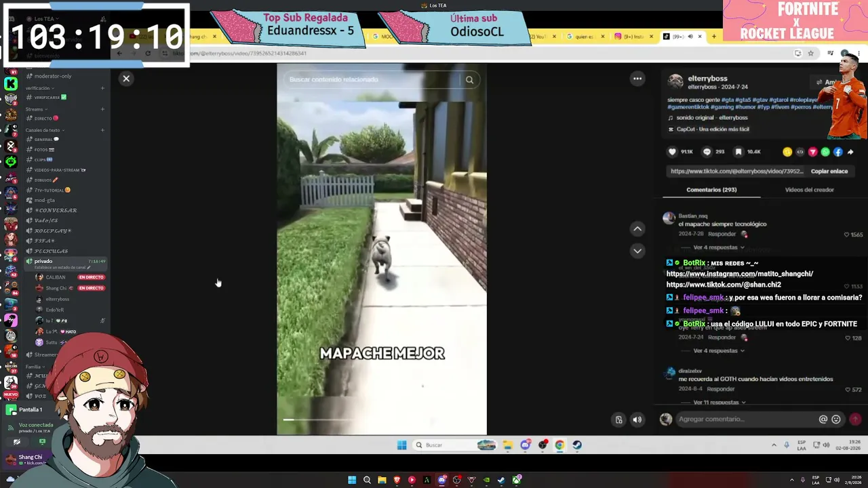Click the Buscar contenido relacionado search field
Image resolution: width=868 pixels, height=488 pixels.
coord(373,80)
